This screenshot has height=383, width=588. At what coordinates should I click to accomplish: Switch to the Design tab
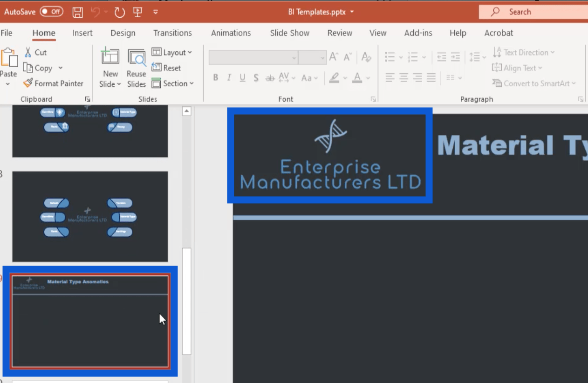click(123, 33)
